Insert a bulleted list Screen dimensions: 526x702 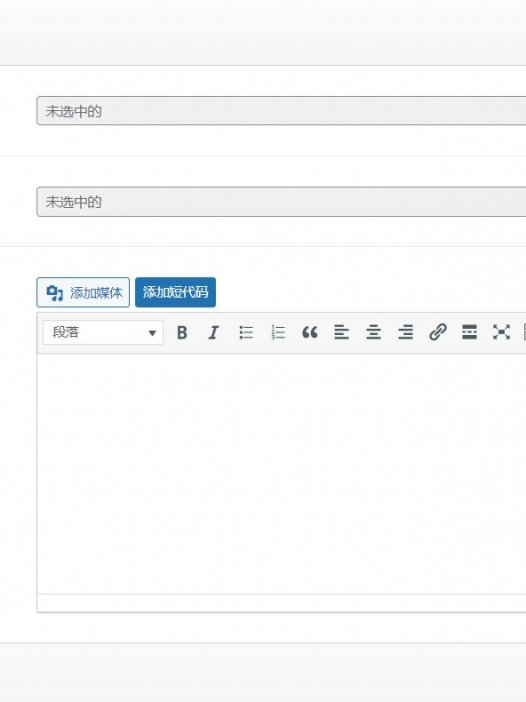coord(246,333)
